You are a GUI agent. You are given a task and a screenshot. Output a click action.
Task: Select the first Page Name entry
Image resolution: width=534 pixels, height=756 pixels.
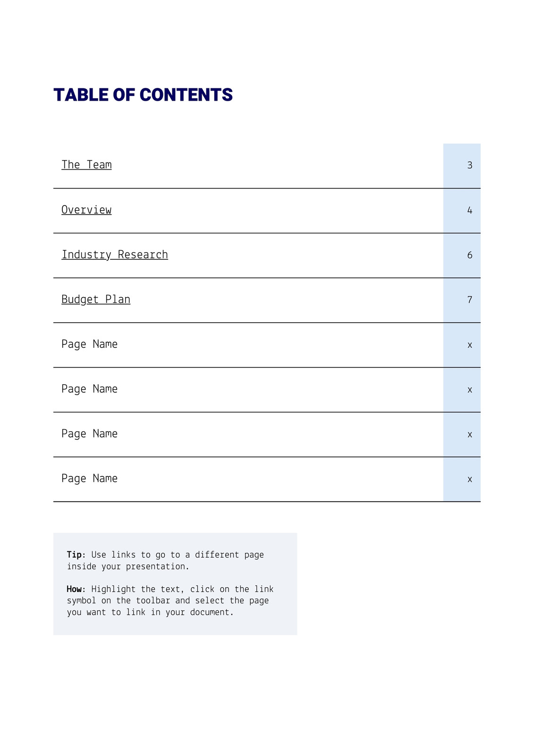89,344
